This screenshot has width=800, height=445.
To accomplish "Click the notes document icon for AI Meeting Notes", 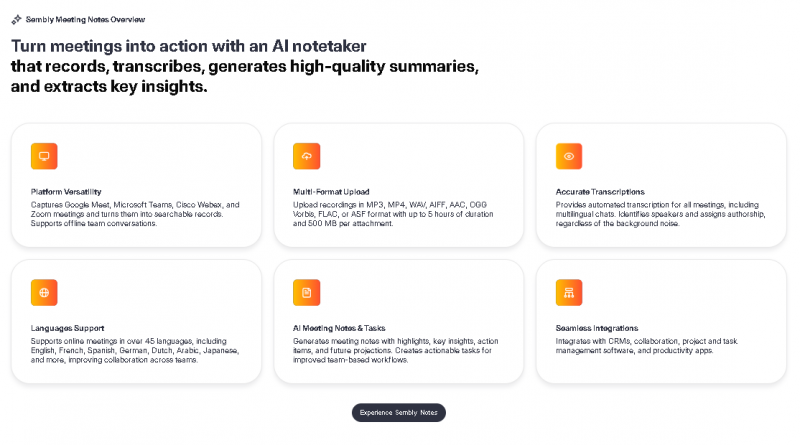I will (x=306, y=292).
